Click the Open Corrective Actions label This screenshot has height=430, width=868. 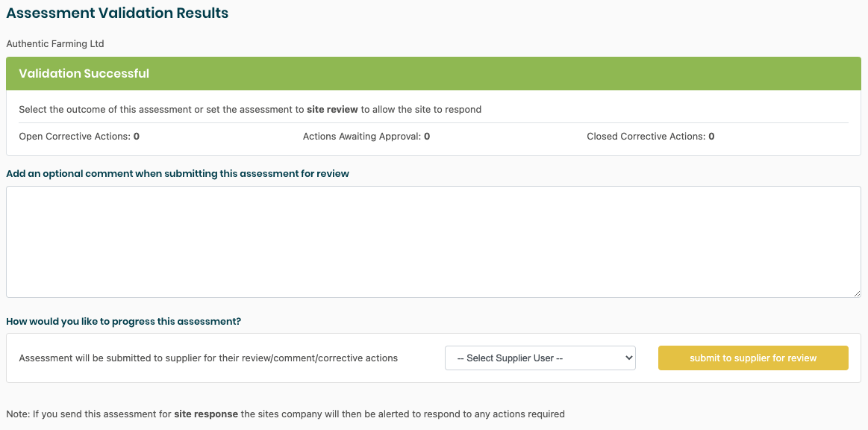pyautogui.click(x=75, y=137)
